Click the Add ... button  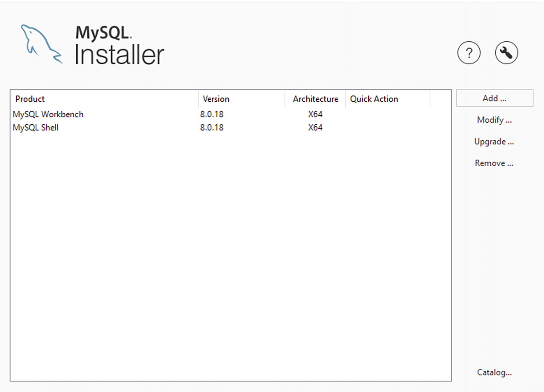tap(494, 98)
